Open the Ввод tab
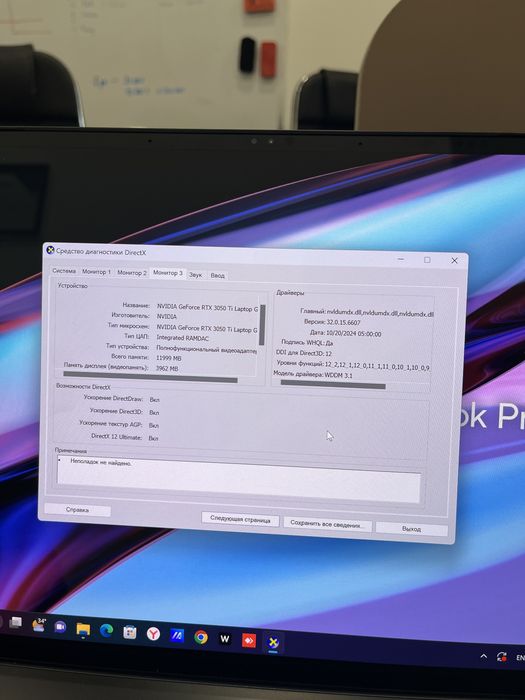 click(x=217, y=275)
